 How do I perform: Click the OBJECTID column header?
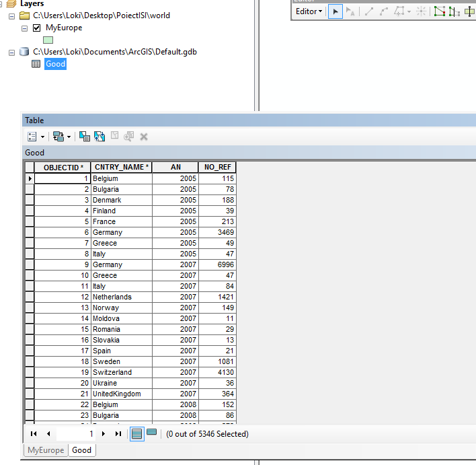pyautogui.click(x=63, y=168)
